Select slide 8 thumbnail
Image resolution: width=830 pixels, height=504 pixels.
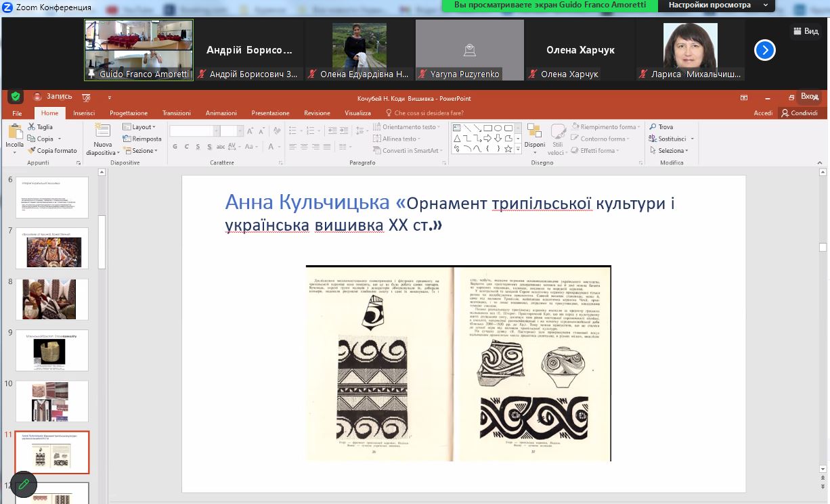click(52, 299)
